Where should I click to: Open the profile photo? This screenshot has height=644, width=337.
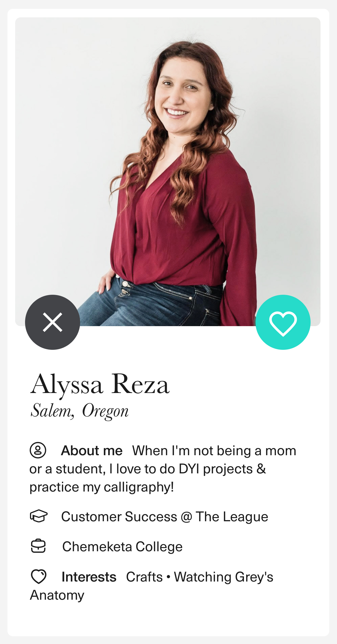pos(168,165)
